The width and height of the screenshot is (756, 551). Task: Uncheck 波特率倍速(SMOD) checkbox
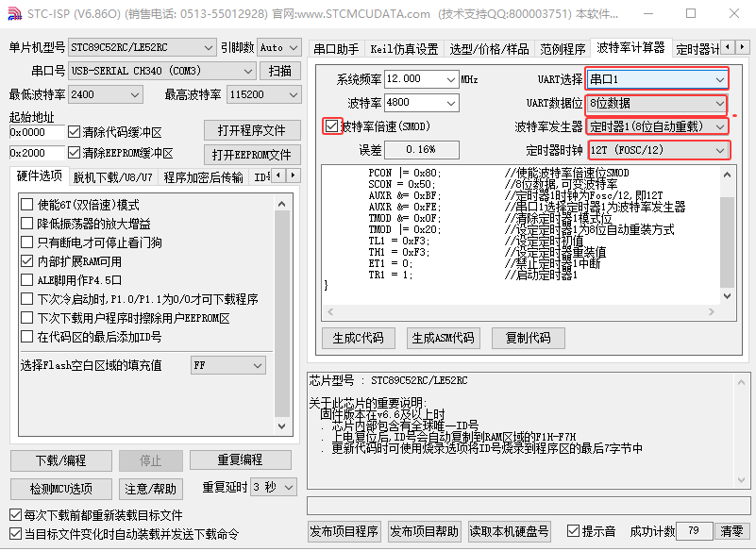(331, 126)
